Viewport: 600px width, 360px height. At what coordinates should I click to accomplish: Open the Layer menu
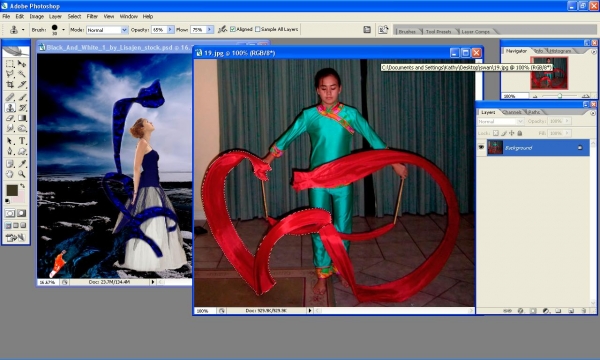pos(55,16)
